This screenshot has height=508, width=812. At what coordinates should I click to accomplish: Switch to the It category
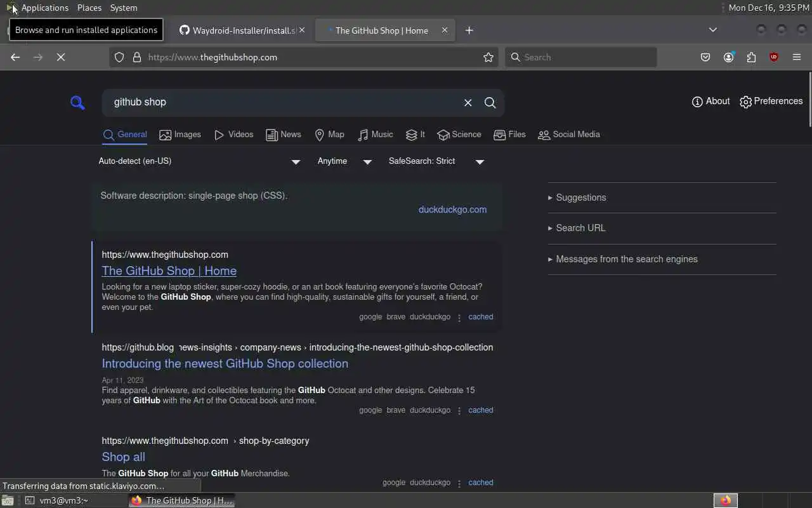tap(415, 135)
